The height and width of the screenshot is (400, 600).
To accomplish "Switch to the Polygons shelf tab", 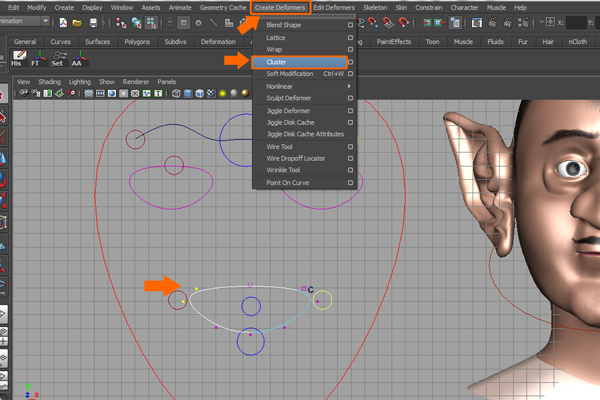I will 137,42.
